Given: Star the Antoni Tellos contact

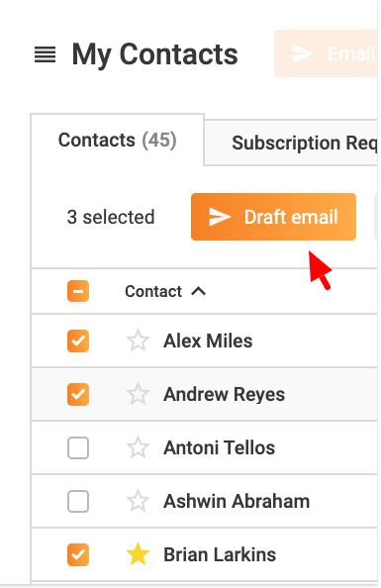Looking at the screenshot, I should coord(138,447).
